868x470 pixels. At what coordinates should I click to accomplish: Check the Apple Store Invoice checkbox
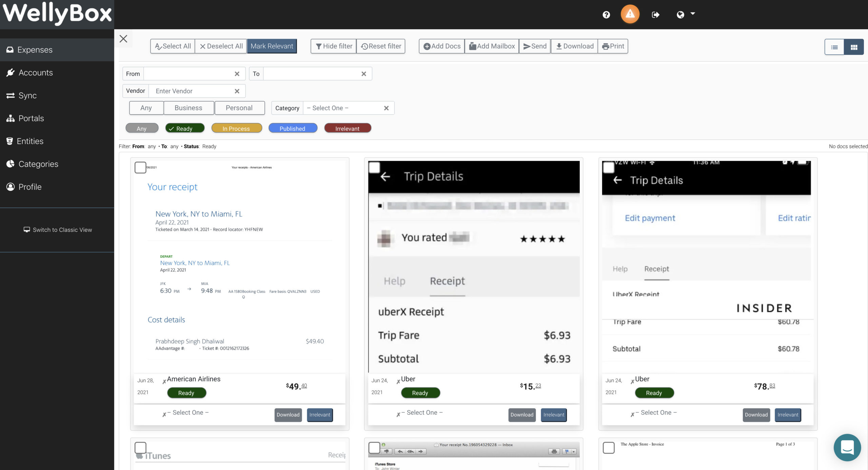tap(609, 448)
